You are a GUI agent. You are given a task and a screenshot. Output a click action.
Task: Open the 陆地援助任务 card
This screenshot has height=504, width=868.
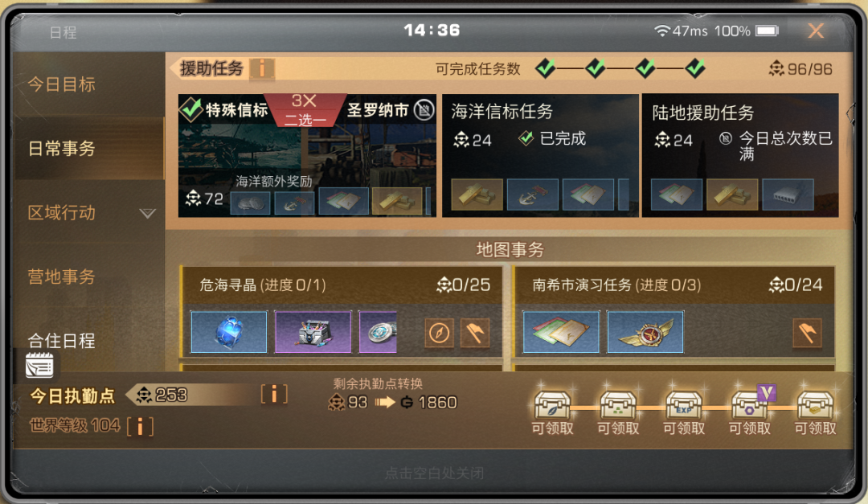(740, 155)
